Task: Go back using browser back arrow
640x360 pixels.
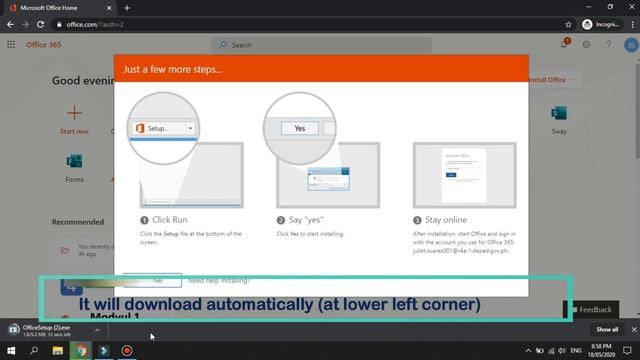Action: coord(10,24)
